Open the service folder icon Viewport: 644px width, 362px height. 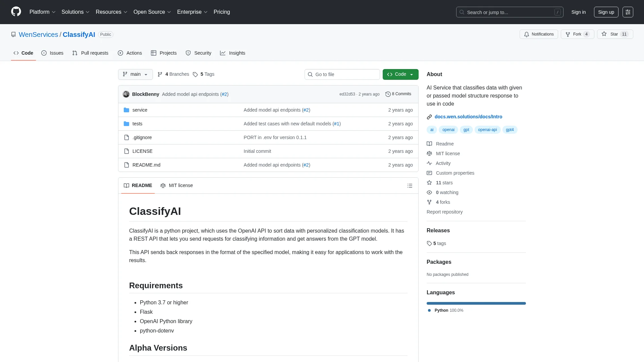(x=126, y=110)
